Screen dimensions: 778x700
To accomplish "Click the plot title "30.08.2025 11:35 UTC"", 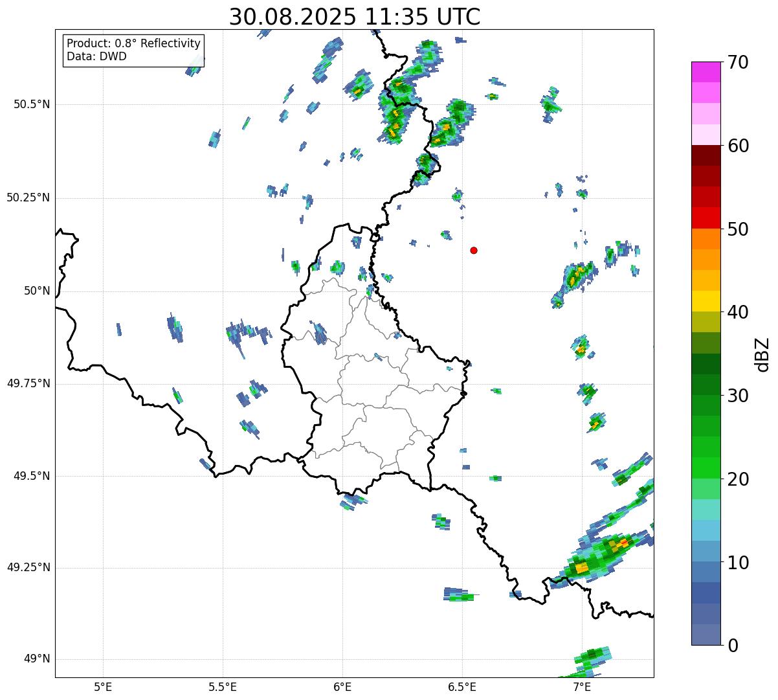I will (x=355, y=17).
